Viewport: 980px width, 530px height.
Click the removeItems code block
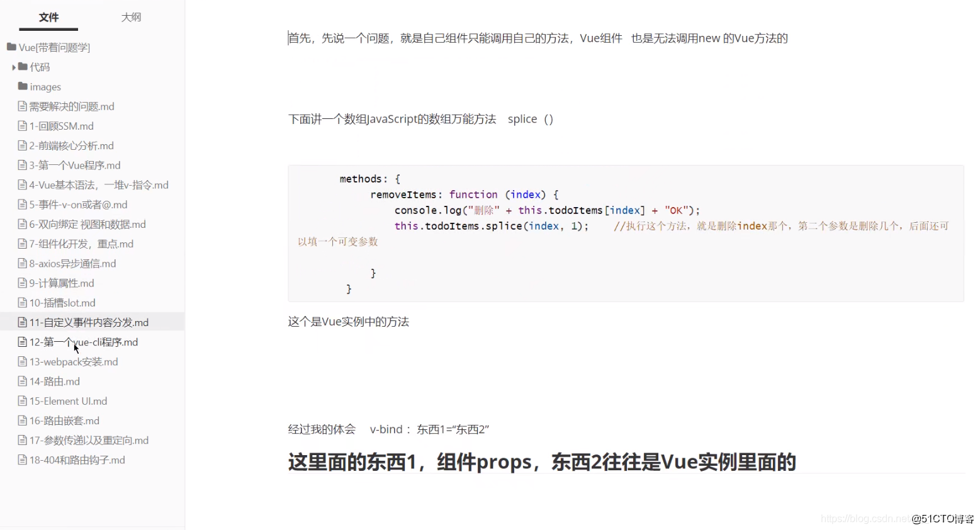tap(626, 234)
